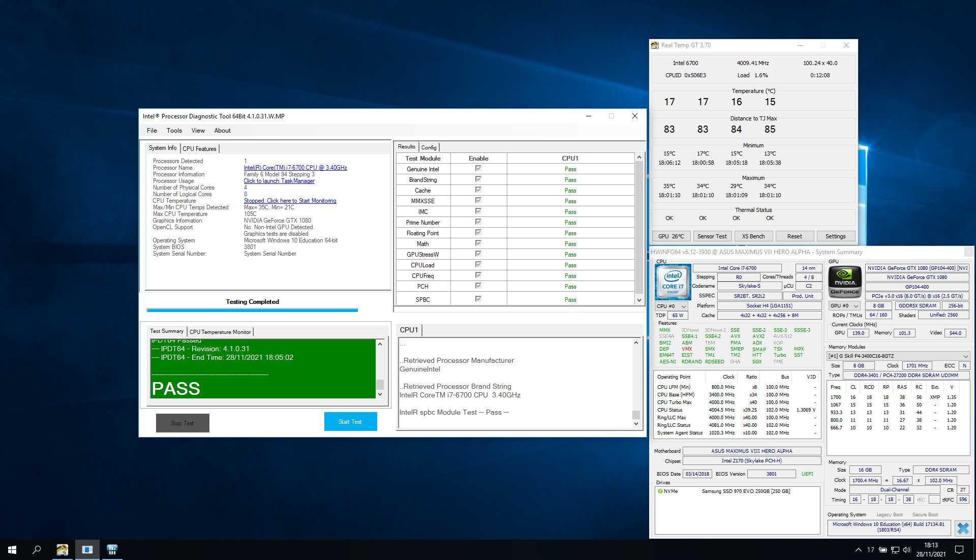
Task: Open the HWiNFO64 taskbar icon
Action: 112,549
